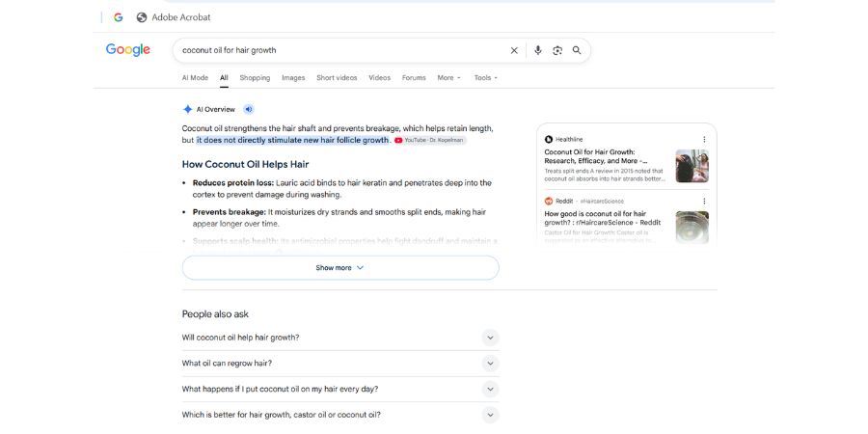The width and height of the screenshot is (868, 434).
Task: Open the Tools dropdown
Action: pos(485,78)
